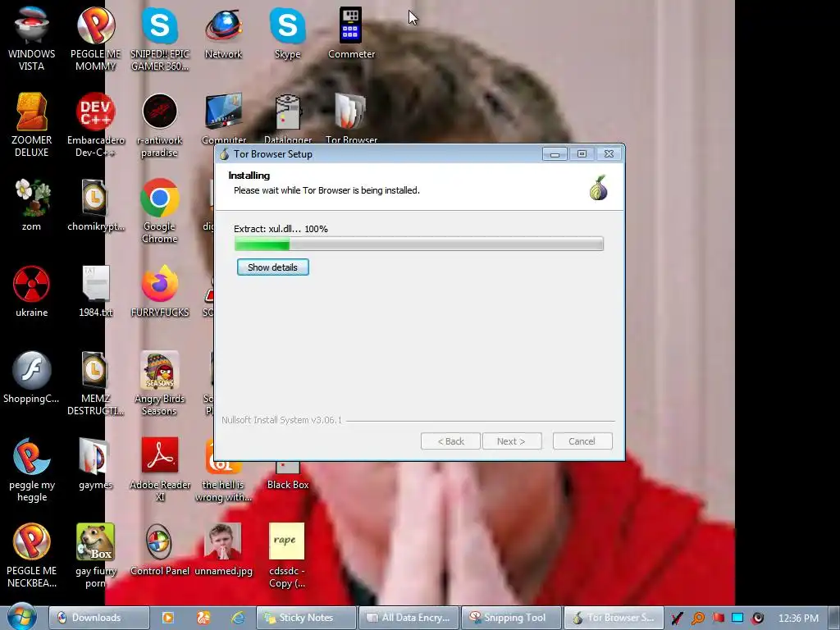Switch to Snipping Tool taskbar window
The width and height of the screenshot is (840, 630).
(x=511, y=618)
